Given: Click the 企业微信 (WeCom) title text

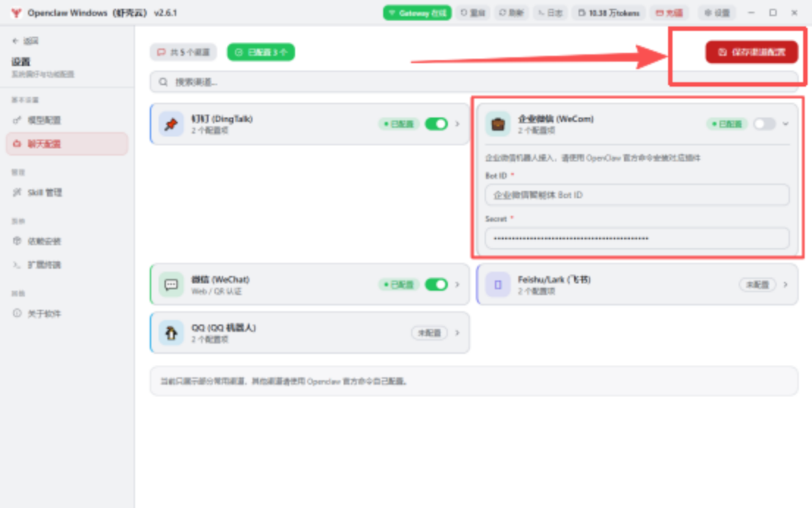Looking at the screenshot, I should pos(556,119).
